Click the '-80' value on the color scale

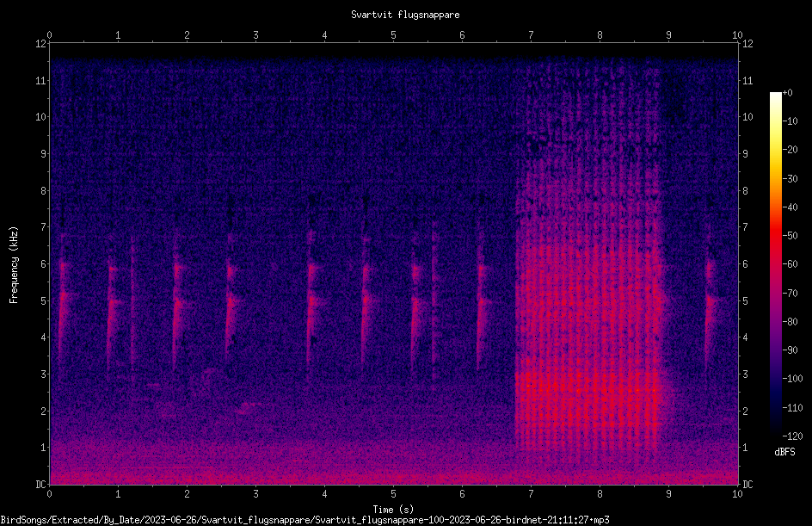click(x=790, y=322)
